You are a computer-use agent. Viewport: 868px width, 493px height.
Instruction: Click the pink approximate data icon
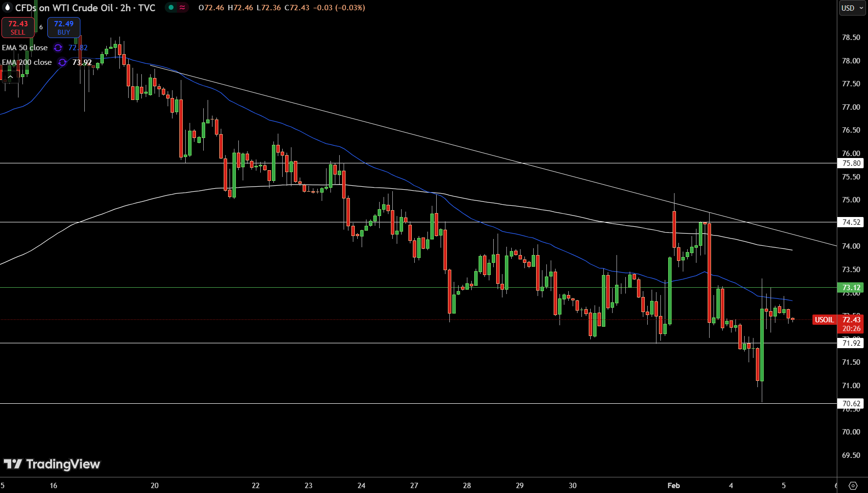182,7
